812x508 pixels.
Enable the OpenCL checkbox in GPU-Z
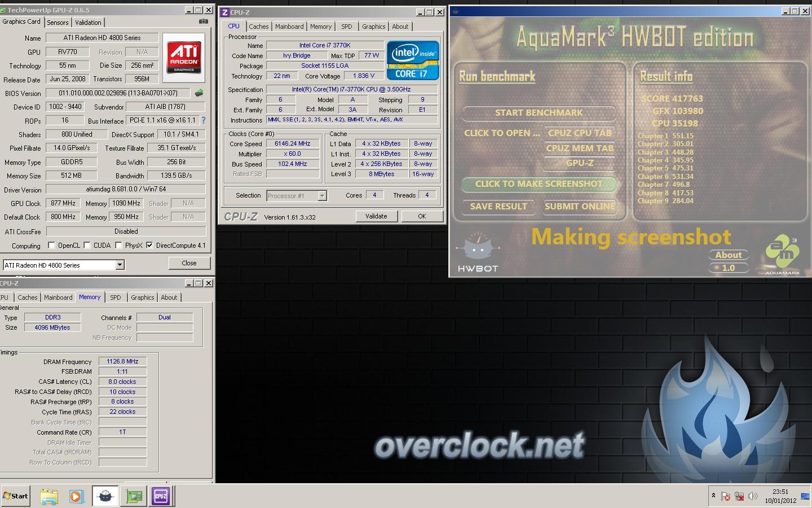51,245
